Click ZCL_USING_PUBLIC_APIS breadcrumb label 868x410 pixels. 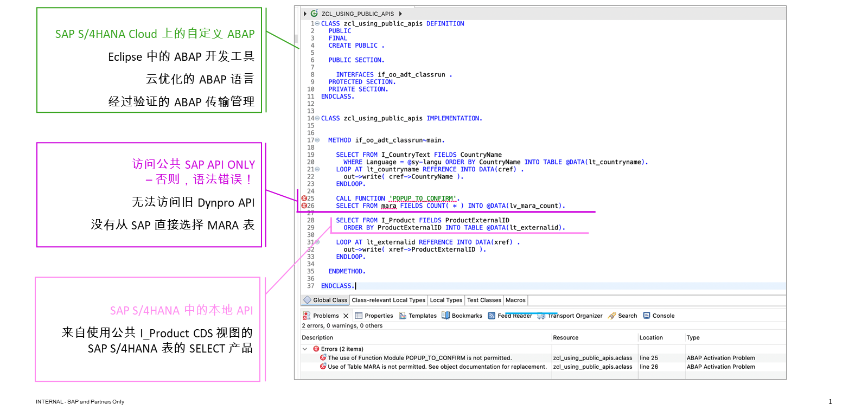pyautogui.click(x=358, y=14)
